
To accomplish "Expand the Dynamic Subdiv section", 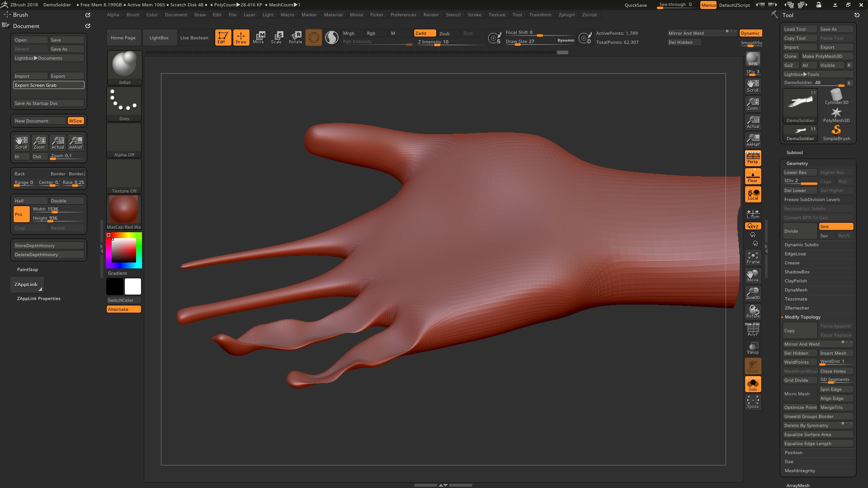I will coord(802,245).
